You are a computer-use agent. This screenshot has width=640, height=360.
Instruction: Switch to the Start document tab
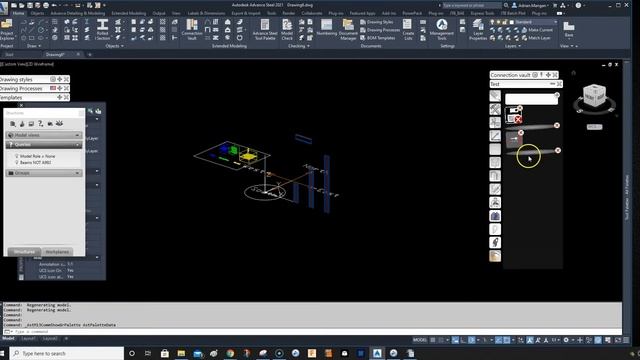pos(9,54)
